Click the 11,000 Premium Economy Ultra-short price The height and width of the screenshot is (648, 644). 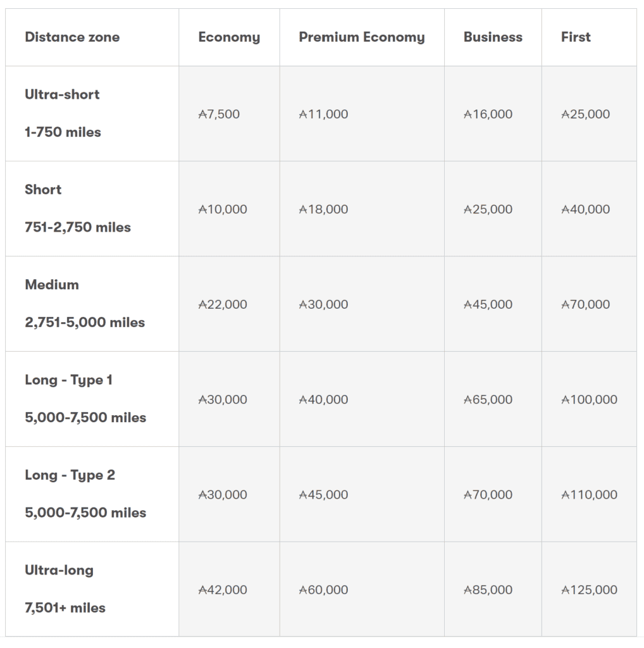[323, 115]
